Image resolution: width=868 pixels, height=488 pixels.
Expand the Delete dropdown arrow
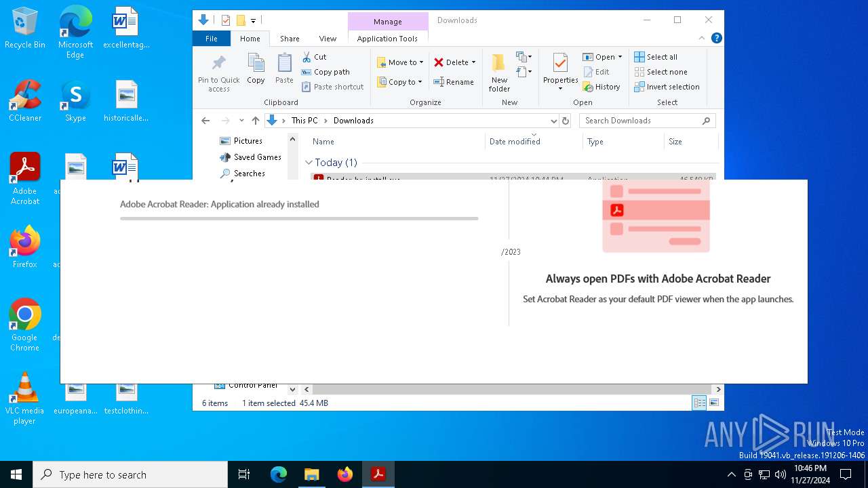click(x=473, y=62)
